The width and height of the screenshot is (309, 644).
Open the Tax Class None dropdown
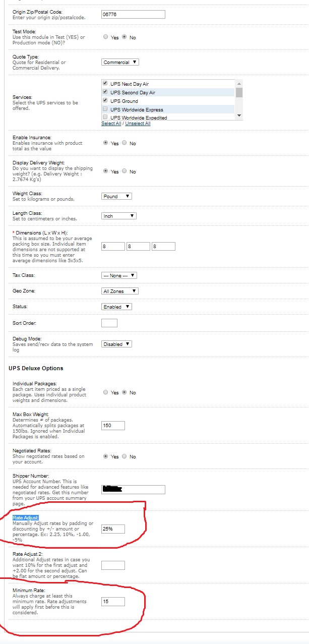click(x=119, y=275)
